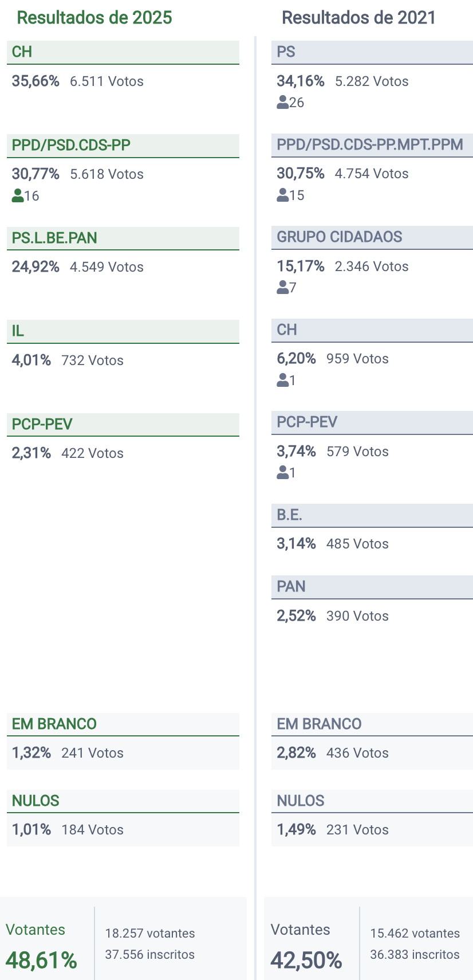
Task: Click the person icon beside 15 mandates
Action: [282, 195]
